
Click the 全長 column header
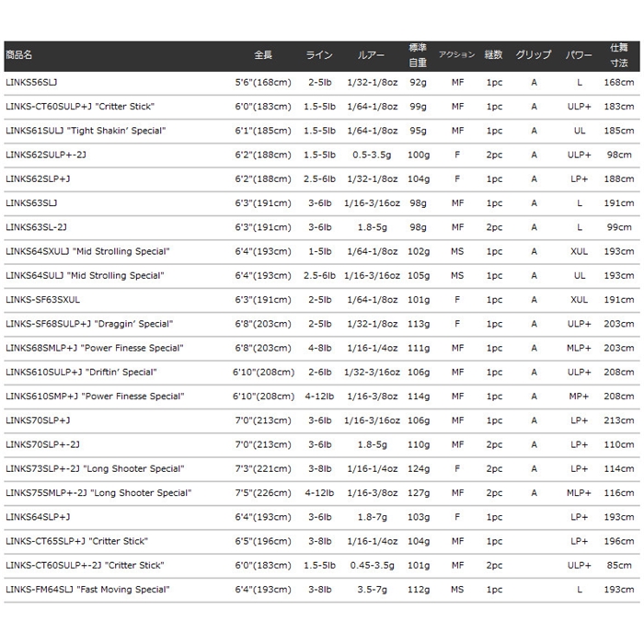click(x=263, y=55)
